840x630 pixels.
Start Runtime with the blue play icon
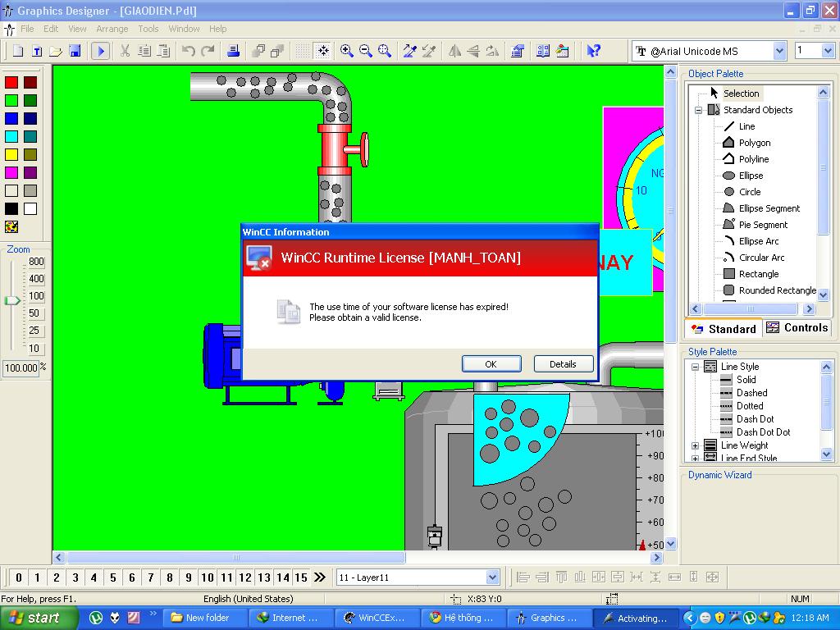pos(100,52)
